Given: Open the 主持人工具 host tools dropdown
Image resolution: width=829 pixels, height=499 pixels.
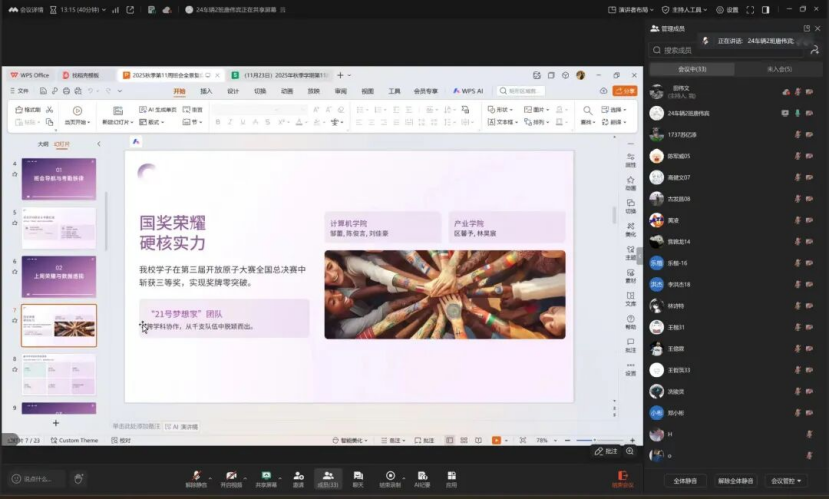Looking at the screenshot, I should click(x=686, y=9).
